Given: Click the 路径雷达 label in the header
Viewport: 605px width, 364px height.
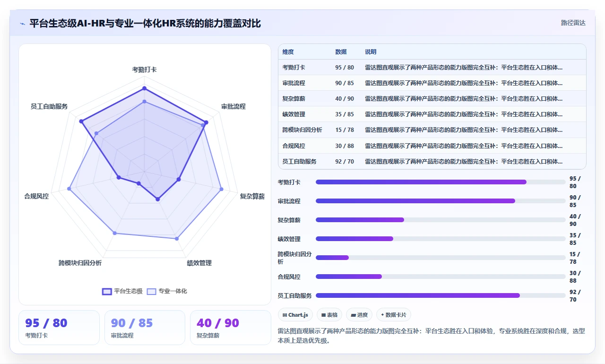Looking at the screenshot, I should click(x=573, y=23).
